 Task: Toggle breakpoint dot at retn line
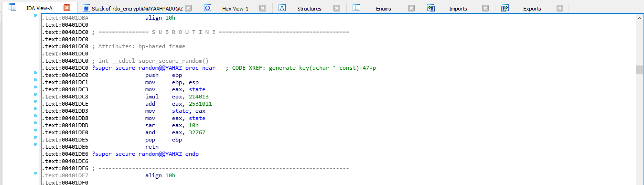click(x=35, y=145)
